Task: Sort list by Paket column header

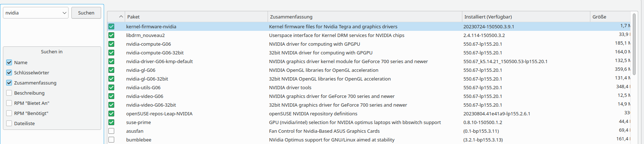Action: tap(196, 17)
